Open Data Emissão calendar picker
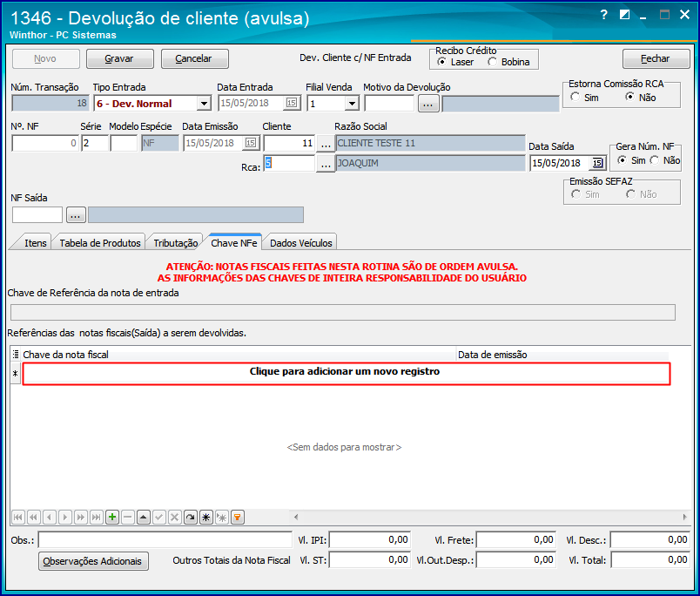Viewport: 700px width, 596px height. pyautogui.click(x=251, y=143)
